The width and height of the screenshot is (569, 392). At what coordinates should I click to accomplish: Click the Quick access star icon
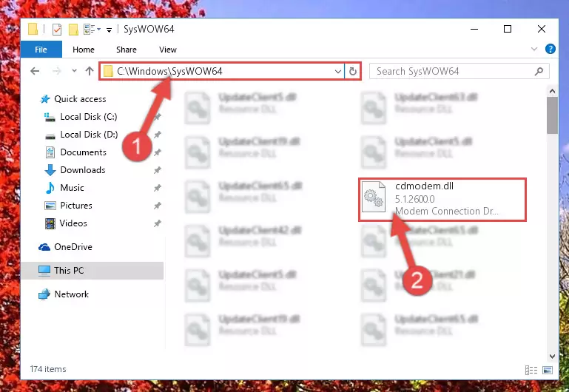pyautogui.click(x=45, y=99)
